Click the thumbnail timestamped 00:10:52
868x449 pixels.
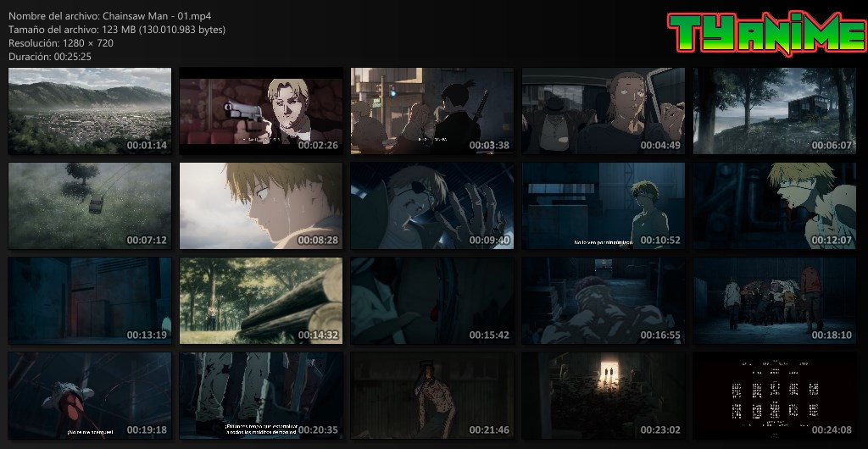604,206
